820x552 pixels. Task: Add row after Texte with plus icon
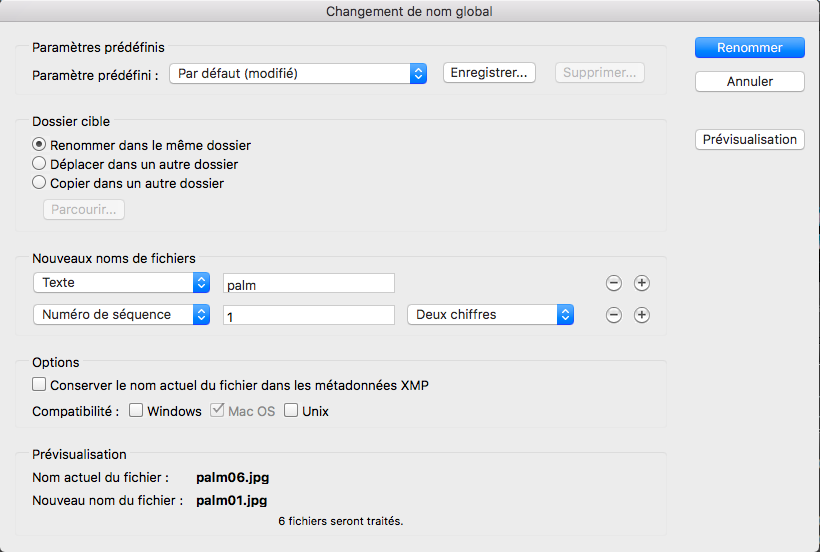(x=642, y=283)
